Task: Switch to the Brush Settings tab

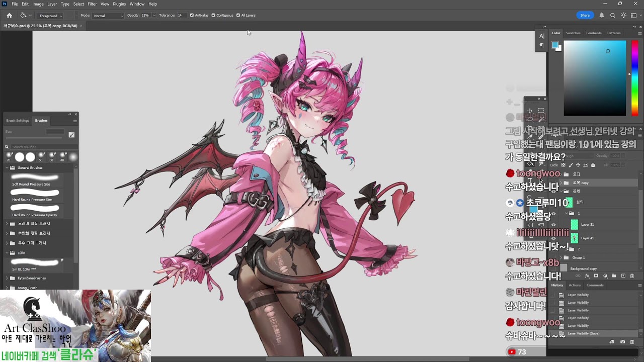Action: (x=18, y=121)
